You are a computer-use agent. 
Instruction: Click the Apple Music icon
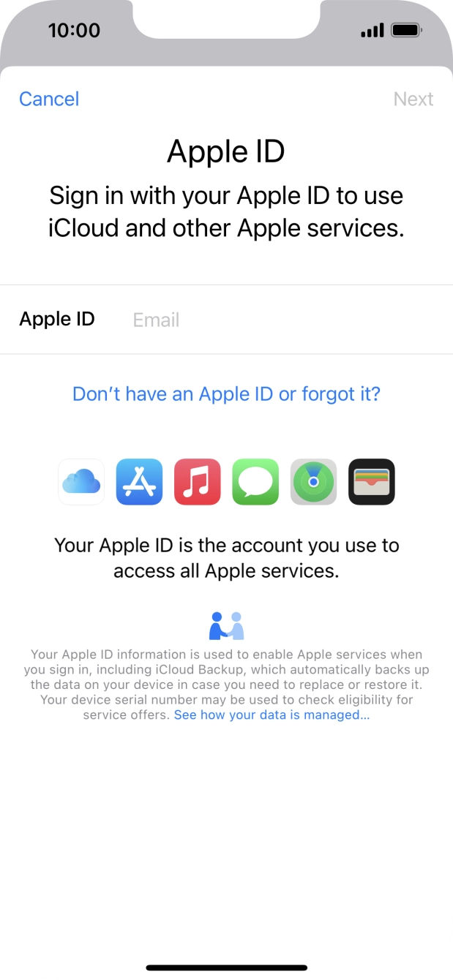pyautogui.click(x=197, y=481)
